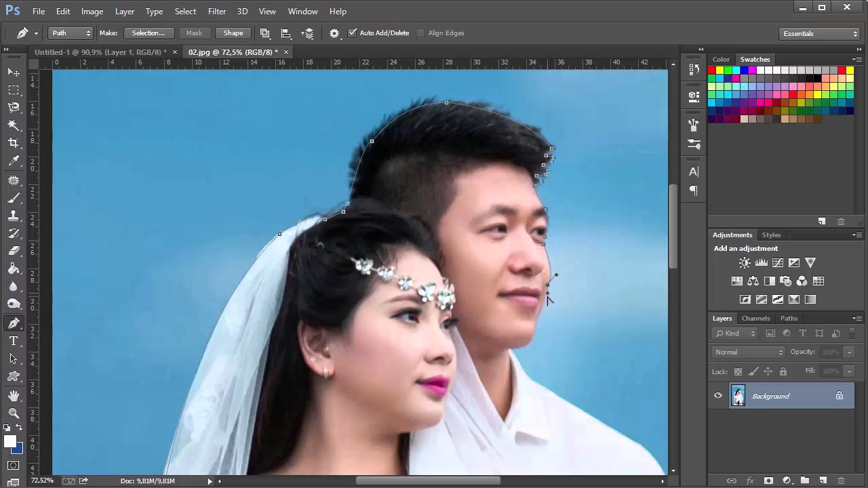
Task: Create a new layer icon
Action: pyautogui.click(x=822, y=481)
